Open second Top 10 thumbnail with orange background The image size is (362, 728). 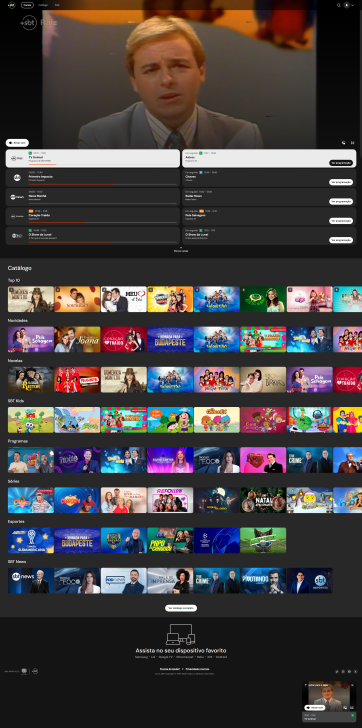(x=78, y=299)
